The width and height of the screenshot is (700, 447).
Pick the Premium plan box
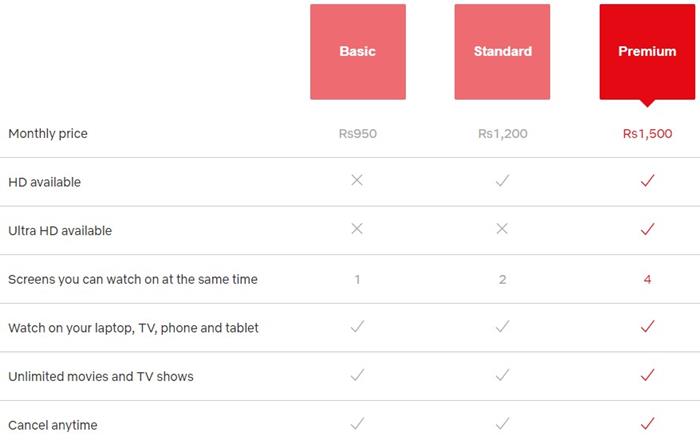coord(647,52)
